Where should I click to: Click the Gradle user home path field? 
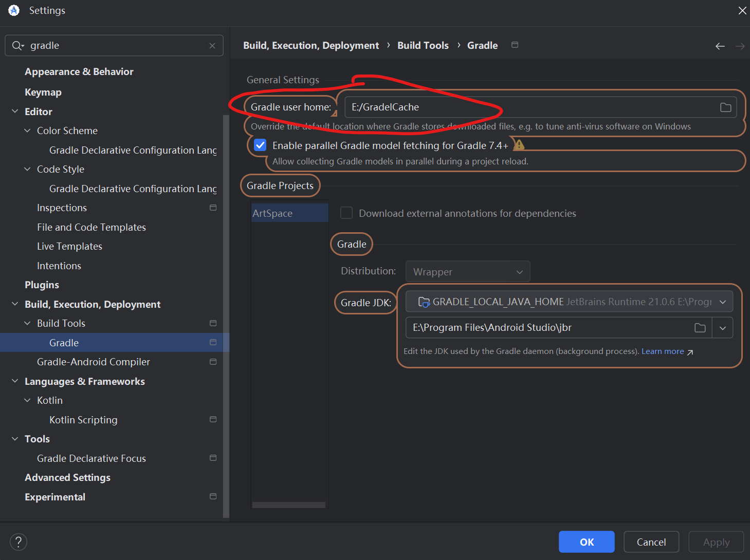pos(541,107)
